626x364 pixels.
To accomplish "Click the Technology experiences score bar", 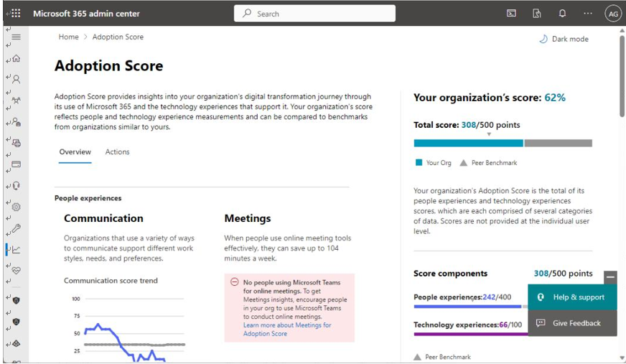I will point(470,334).
